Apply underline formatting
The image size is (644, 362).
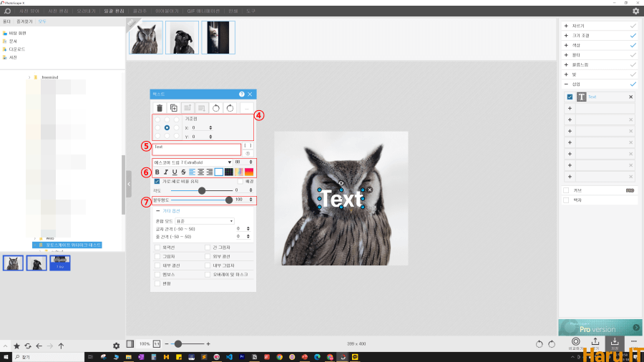[x=175, y=172]
